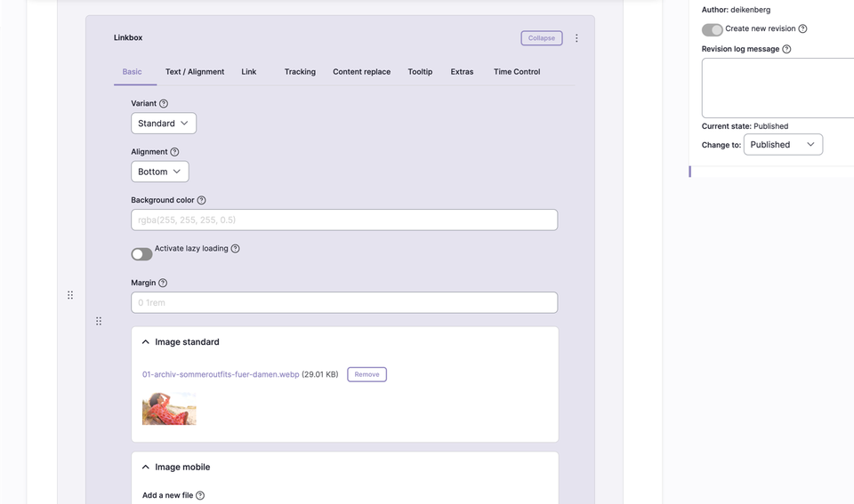The width and height of the screenshot is (854, 504).
Task: Collapse the Image standard section
Action: [146, 342]
